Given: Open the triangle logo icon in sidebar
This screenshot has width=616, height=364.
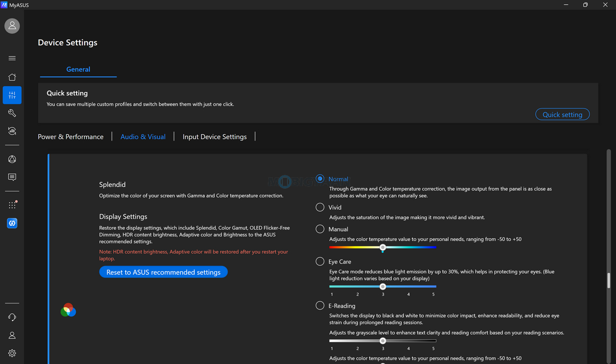Looking at the screenshot, I should [12, 159].
